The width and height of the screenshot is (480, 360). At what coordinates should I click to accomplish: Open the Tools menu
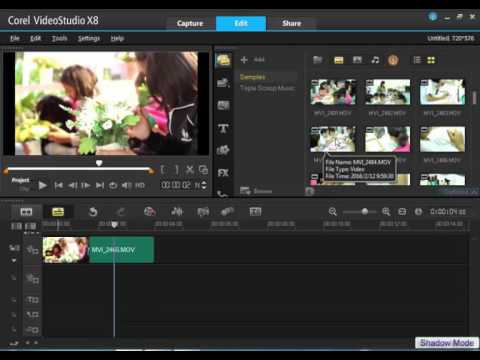tap(60, 39)
